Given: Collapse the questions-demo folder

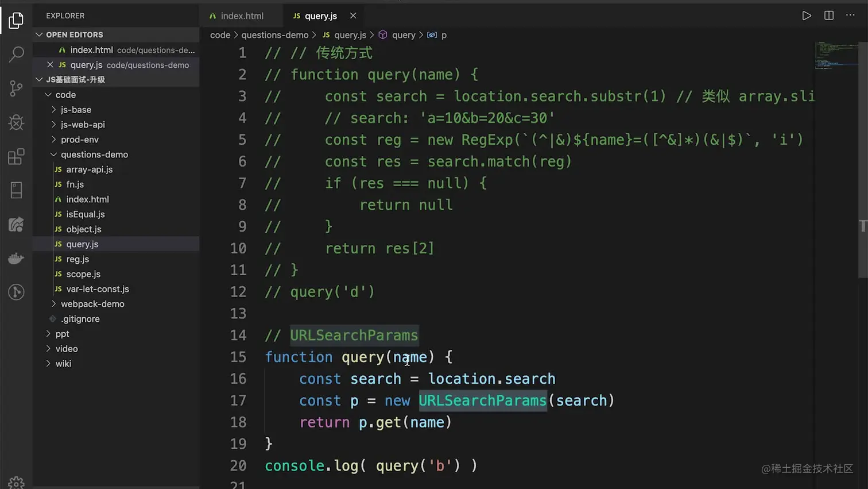Looking at the screenshot, I should pos(116,155).
